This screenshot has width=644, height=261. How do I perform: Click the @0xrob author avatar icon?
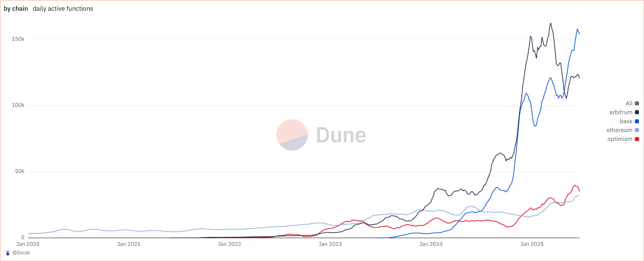(8, 253)
